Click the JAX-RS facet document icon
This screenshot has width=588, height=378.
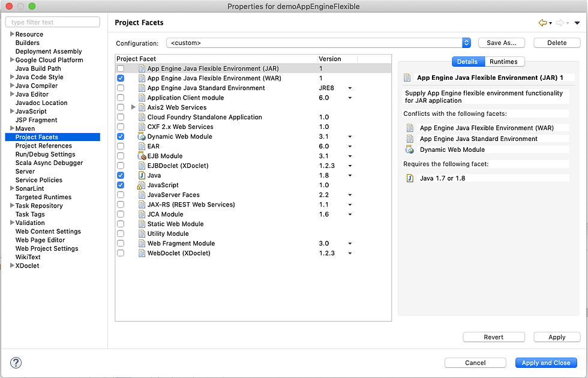coord(142,205)
